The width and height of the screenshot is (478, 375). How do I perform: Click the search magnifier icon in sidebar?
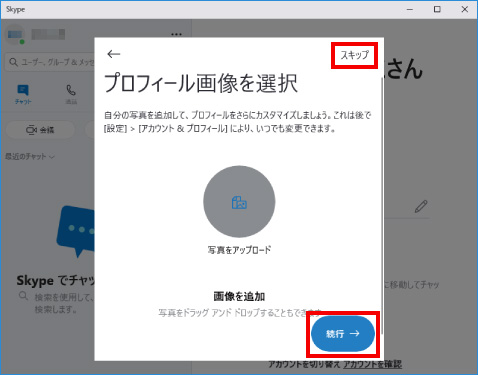[x=13, y=62]
